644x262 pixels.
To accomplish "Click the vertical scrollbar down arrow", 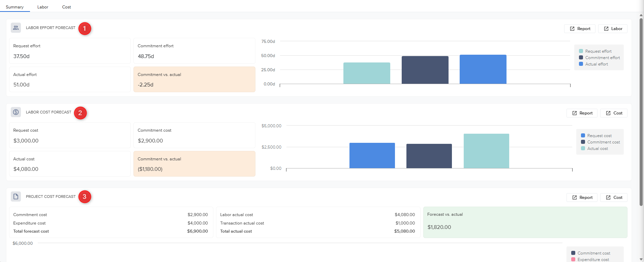I will [641, 259].
